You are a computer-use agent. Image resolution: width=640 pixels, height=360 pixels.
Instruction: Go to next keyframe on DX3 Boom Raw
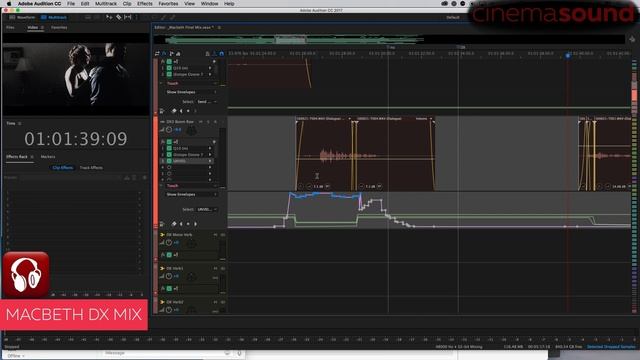coord(196,224)
